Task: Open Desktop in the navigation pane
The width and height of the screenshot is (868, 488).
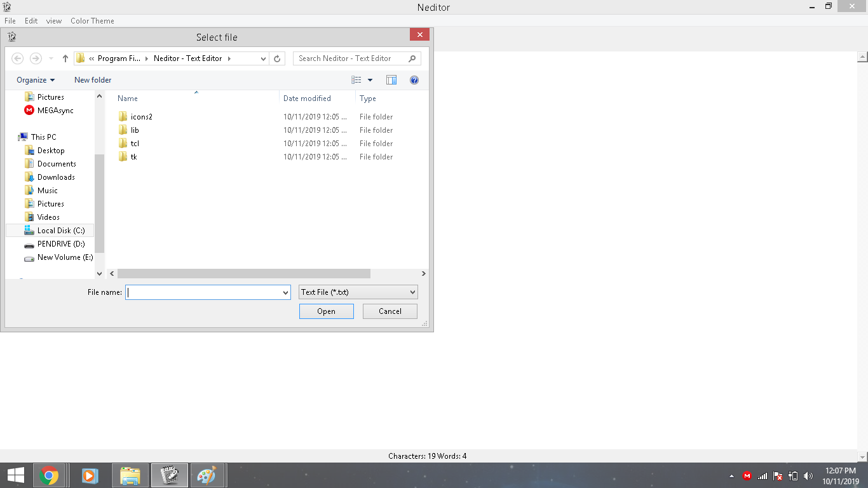Action: click(44, 151)
